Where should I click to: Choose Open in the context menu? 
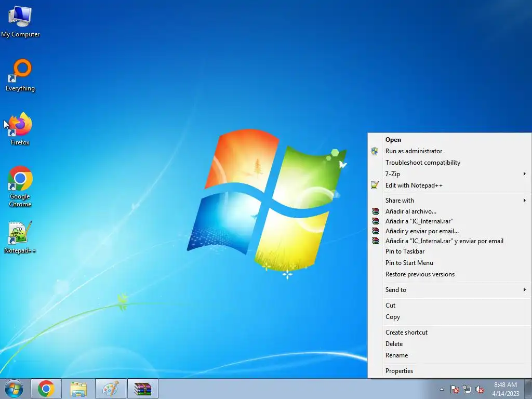[449, 140]
